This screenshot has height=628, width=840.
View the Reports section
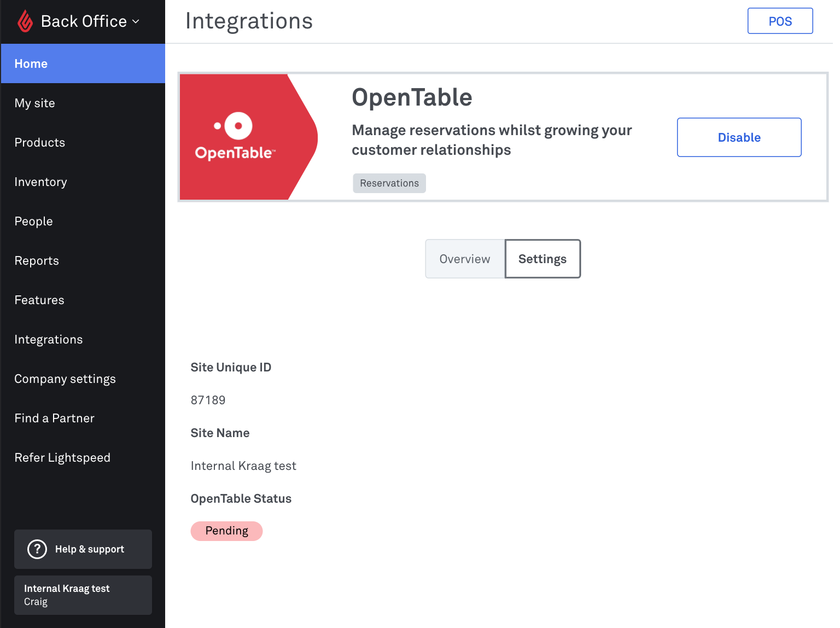pos(37,260)
